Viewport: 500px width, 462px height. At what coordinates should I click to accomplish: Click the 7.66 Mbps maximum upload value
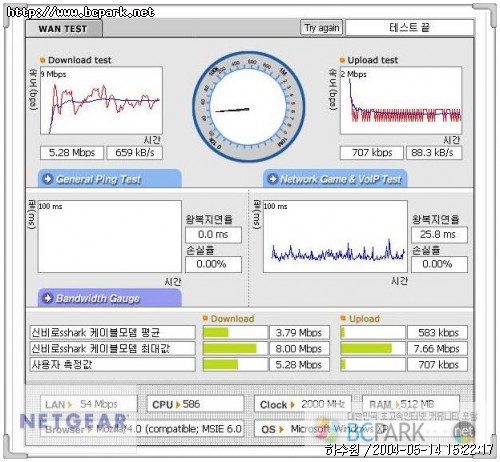(437, 348)
